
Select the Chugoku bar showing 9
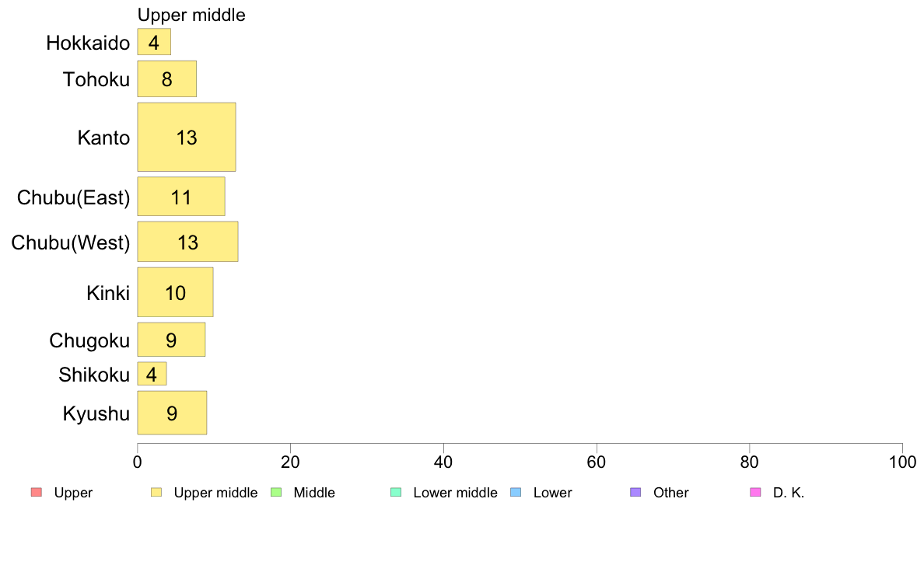pyautogui.click(x=171, y=340)
